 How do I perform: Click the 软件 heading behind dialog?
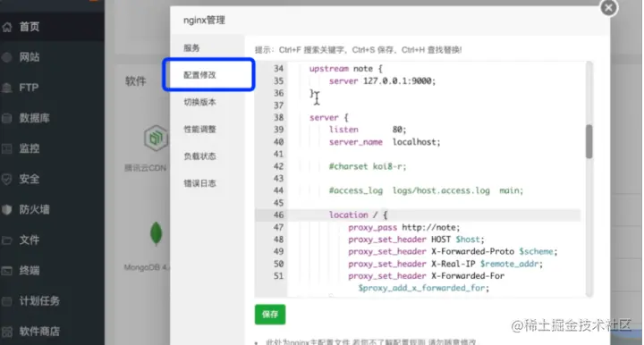(136, 81)
